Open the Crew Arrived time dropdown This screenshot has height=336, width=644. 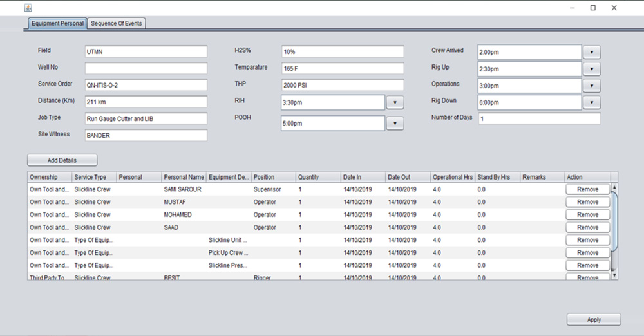coord(591,52)
